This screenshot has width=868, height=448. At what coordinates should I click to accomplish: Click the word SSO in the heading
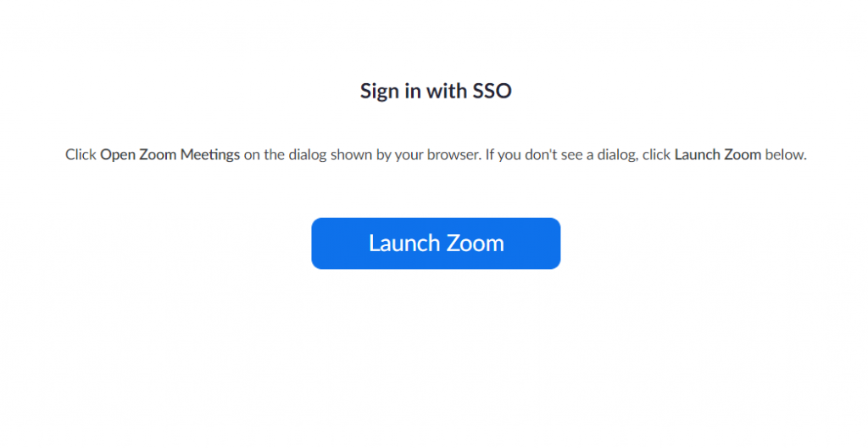[492, 91]
